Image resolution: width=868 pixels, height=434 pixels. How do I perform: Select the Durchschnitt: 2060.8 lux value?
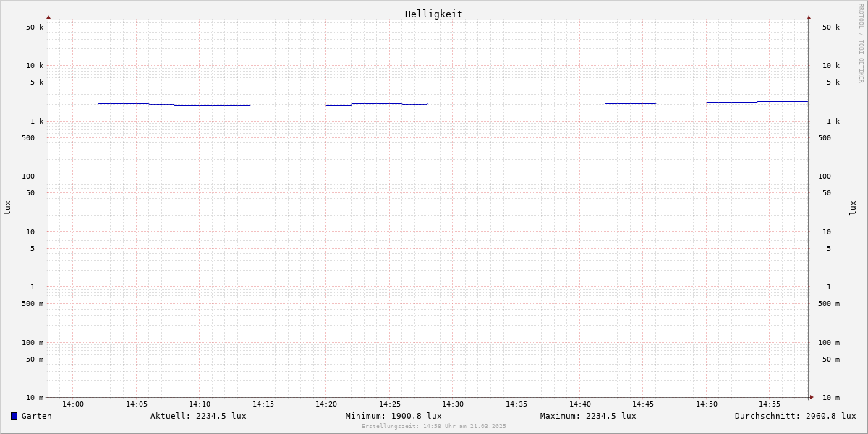pos(796,416)
